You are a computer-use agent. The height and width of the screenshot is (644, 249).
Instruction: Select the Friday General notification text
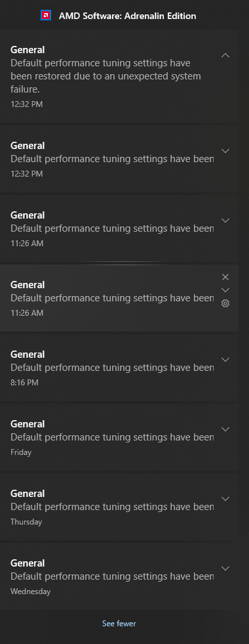[112, 437]
